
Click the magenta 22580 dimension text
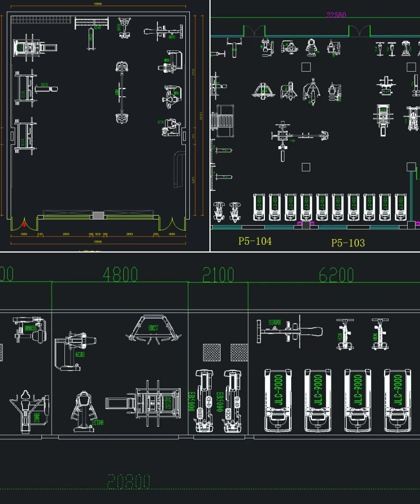(336, 15)
